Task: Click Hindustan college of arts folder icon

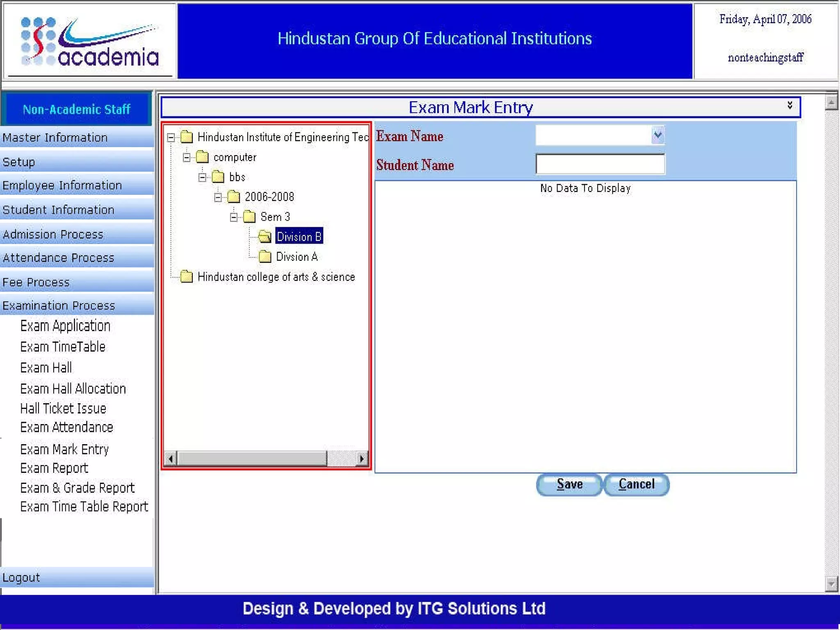Action: [x=187, y=277]
